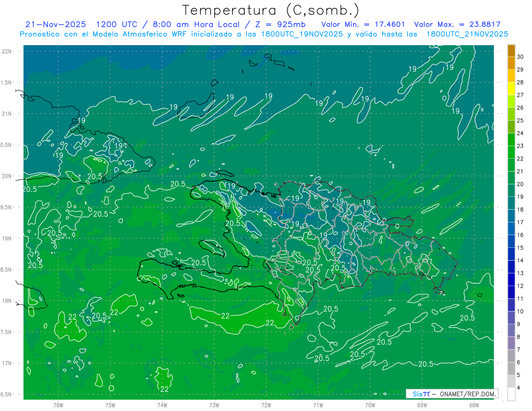Image resolution: width=532 pixels, height=411 pixels.
Task: Click the light green band between 25 and 26
Action: (x=511, y=114)
